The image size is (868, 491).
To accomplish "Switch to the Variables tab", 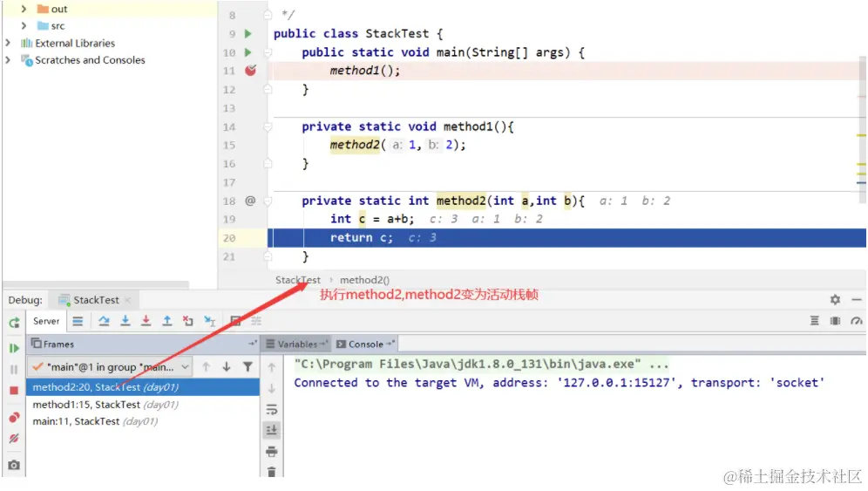I will coord(297,344).
